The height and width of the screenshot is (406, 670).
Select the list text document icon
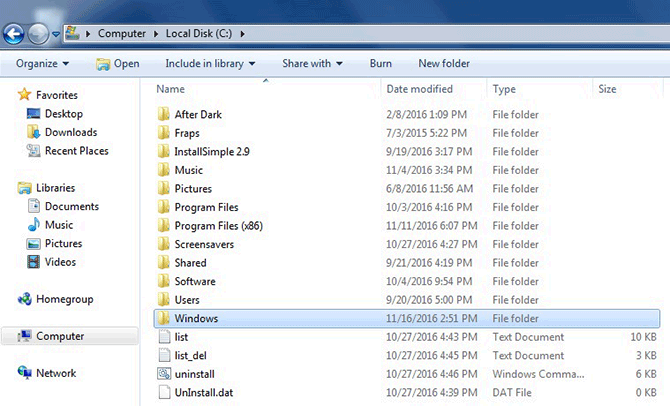coord(165,337)
